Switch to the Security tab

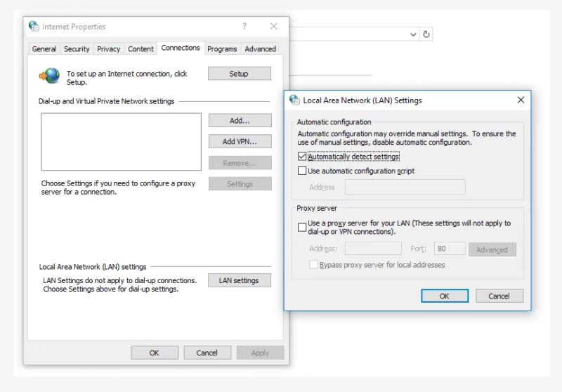click(x=77, y=48)
